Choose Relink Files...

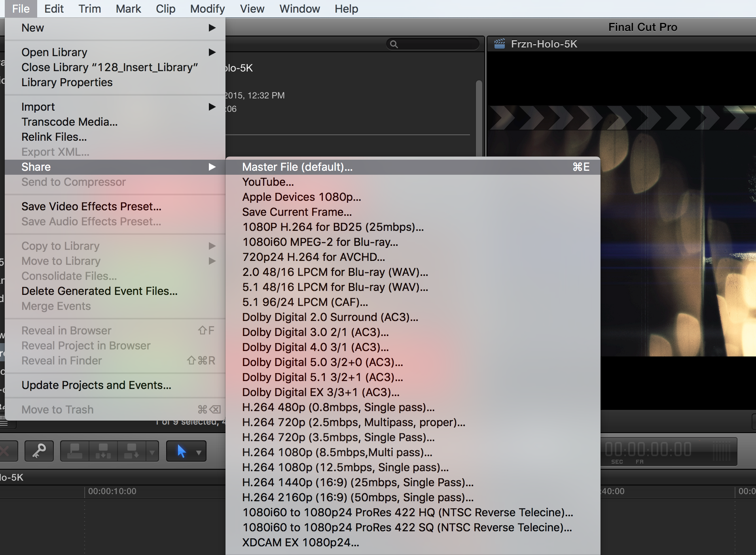tap(115, 137)
